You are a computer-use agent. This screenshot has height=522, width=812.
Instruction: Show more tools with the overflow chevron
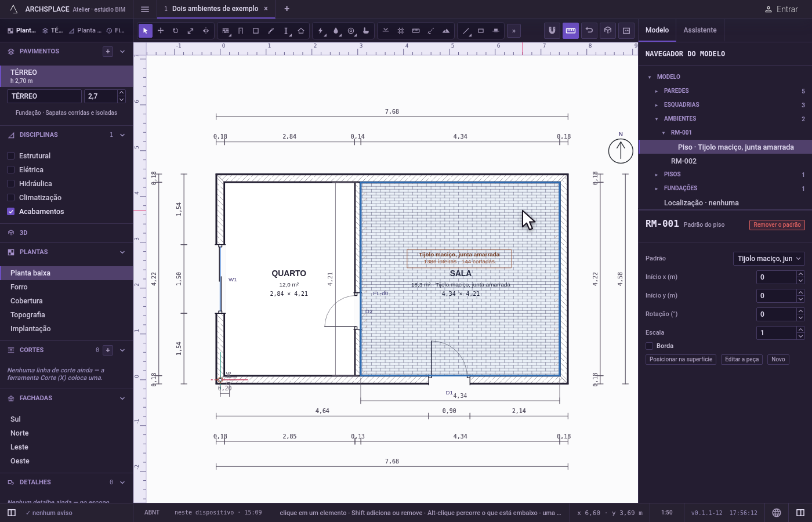(514, 31)
